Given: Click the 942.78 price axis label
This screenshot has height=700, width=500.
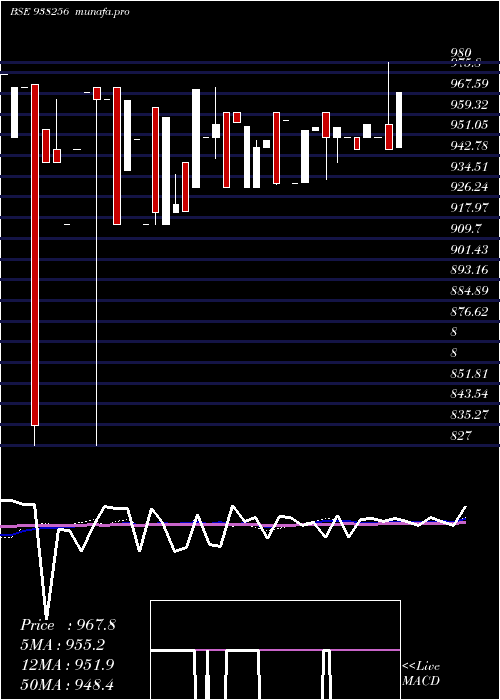Looking at the screenshot, I should tap(469, 146).
